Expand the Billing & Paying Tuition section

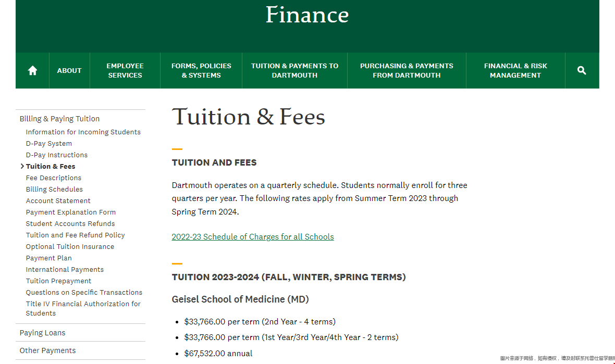(59, 119)
